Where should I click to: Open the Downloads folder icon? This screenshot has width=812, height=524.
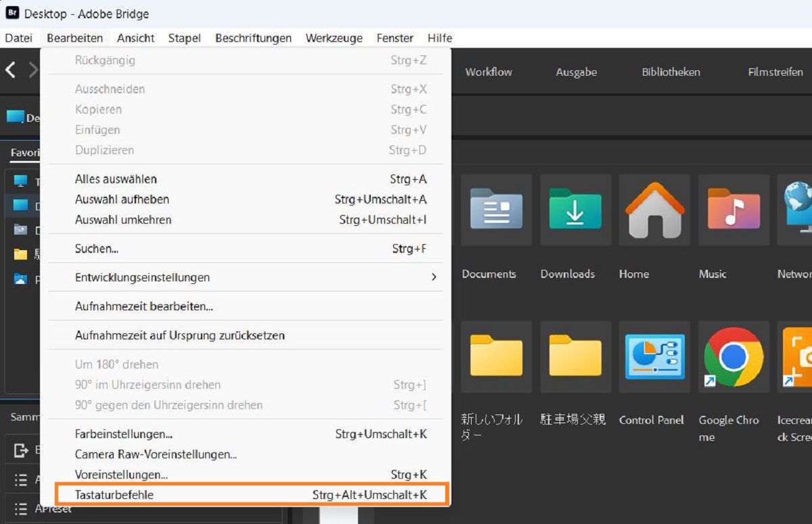click(x=575, y=210)
